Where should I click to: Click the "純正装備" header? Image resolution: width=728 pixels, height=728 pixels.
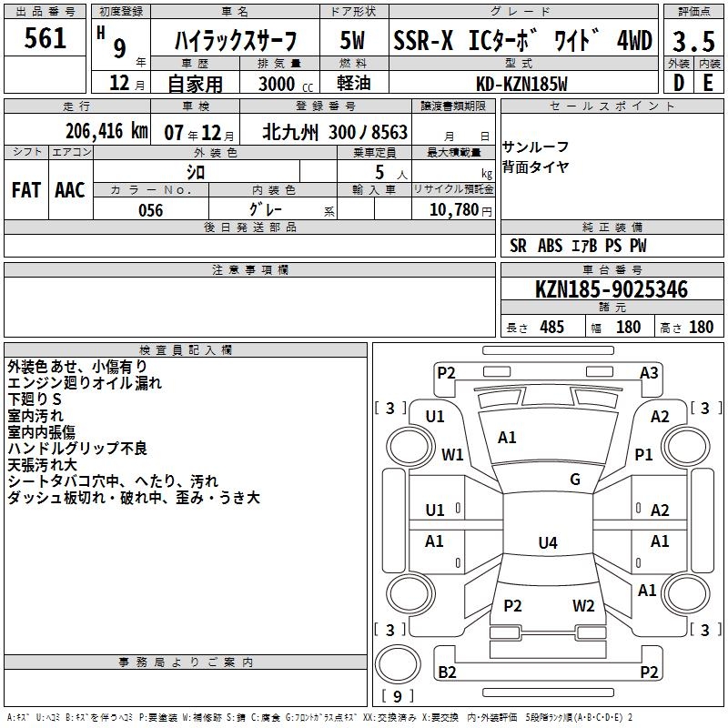(612, 227)
